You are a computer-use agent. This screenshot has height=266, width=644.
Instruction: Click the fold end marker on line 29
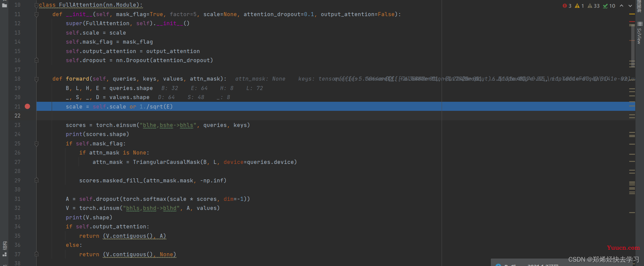pos(37,180)
